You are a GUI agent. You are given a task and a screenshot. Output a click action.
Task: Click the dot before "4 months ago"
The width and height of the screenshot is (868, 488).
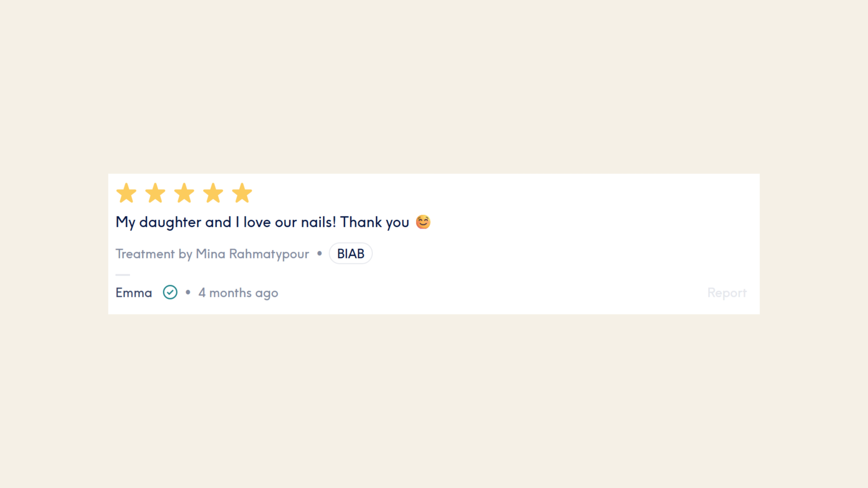click(x=188, y=292)
